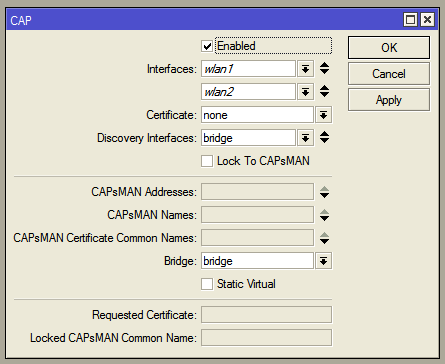Viewport: 445px width, 364px height.
Task: Open the wlan2 interface dropdown
Action: 305,92
